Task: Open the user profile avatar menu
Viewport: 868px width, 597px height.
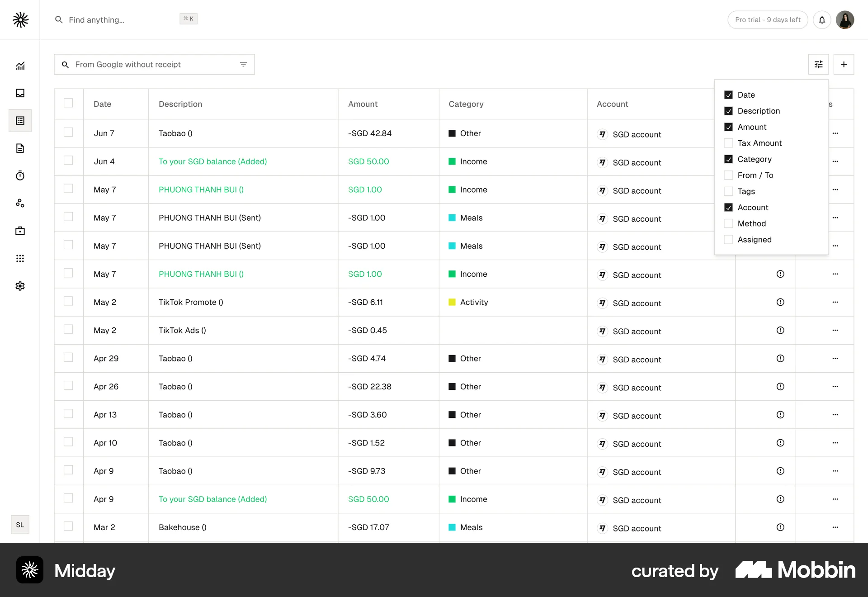Action: 845,20
